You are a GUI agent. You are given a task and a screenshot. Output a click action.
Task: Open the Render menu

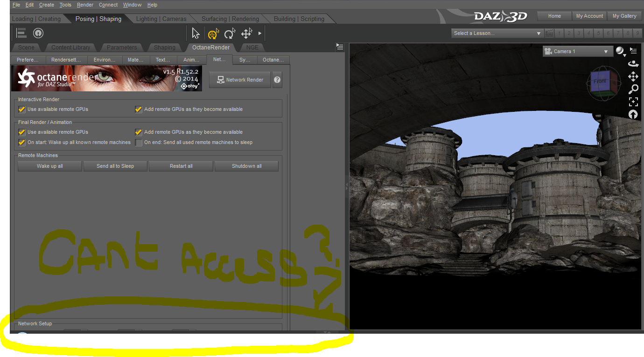[85, 5]
